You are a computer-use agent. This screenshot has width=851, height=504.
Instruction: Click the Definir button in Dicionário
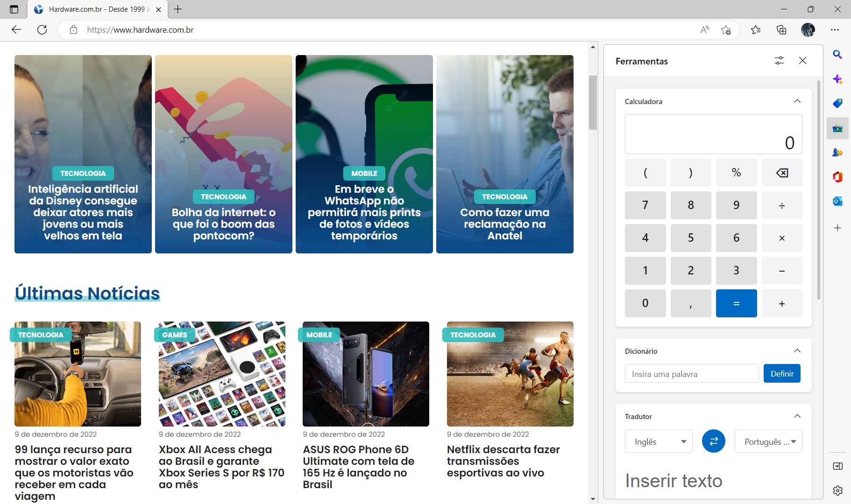point(782,373)
